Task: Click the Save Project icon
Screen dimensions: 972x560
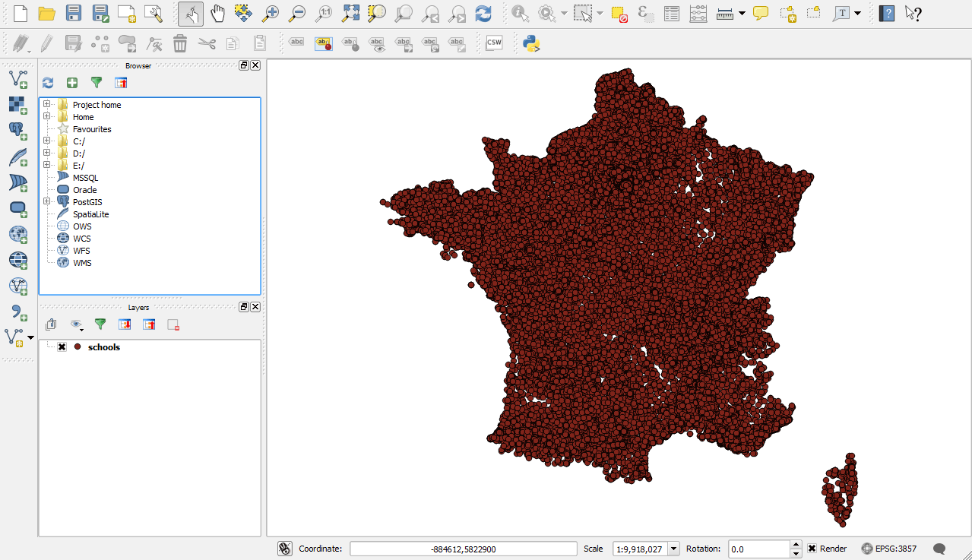Action: [74, 14]
